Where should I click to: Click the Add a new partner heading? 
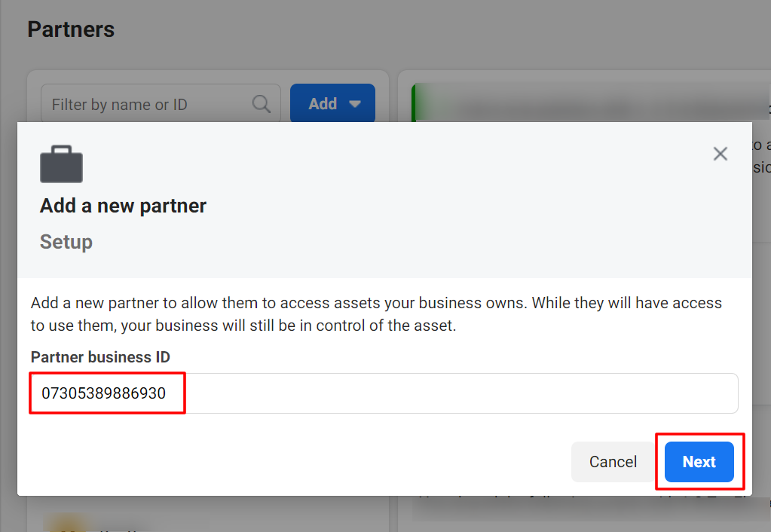click(x=123, y=206)
